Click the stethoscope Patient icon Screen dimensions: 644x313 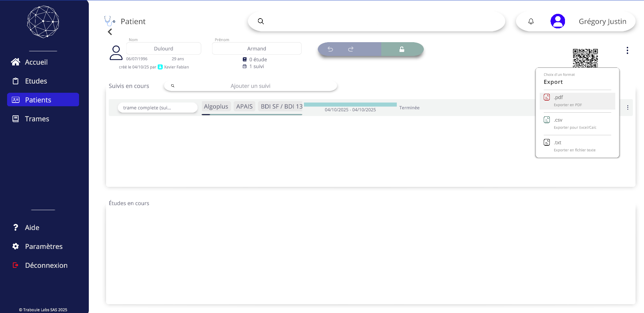[x=109, y=21]
